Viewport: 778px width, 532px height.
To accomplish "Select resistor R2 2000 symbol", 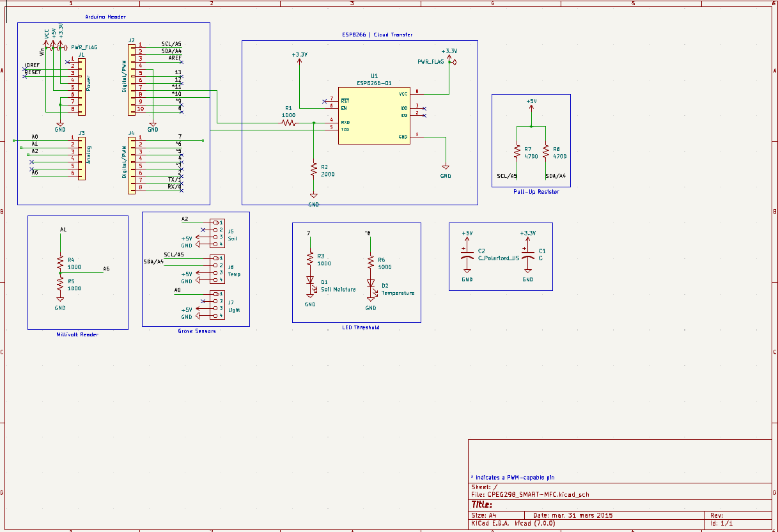I will pos(313,169).
